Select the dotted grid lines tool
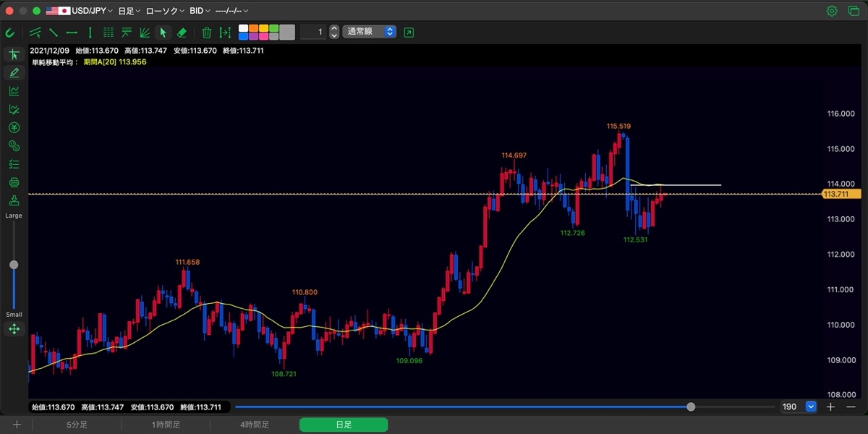Image resolution: width=868 pixels, height=434 pixels. [x=109, y=33]
